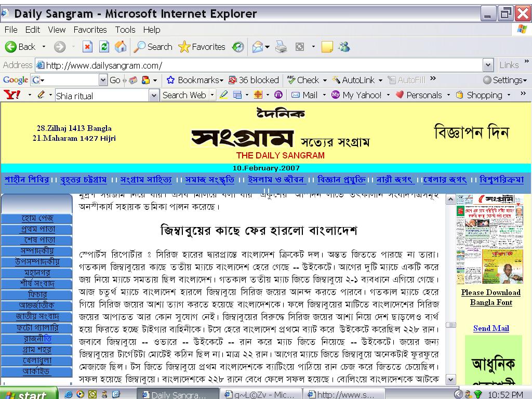Click the Yahoo Search Web button
This screenshot has height=399, width=532.
point(184,95)
